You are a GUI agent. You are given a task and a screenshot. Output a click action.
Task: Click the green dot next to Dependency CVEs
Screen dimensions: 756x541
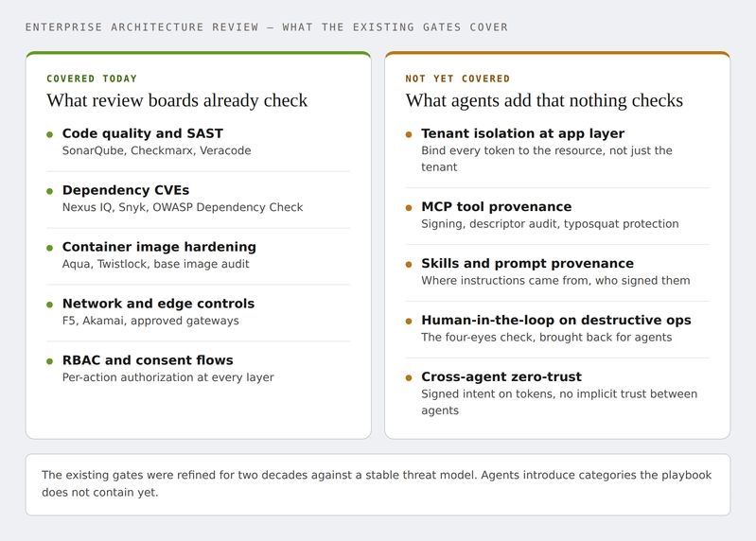click(x=49, y=191)
